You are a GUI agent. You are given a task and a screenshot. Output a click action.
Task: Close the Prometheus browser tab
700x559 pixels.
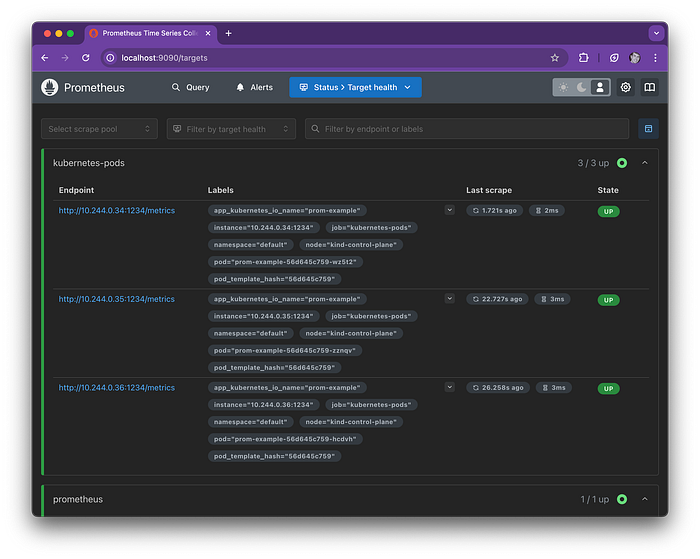pyautogui.click(x=208, y=33)
